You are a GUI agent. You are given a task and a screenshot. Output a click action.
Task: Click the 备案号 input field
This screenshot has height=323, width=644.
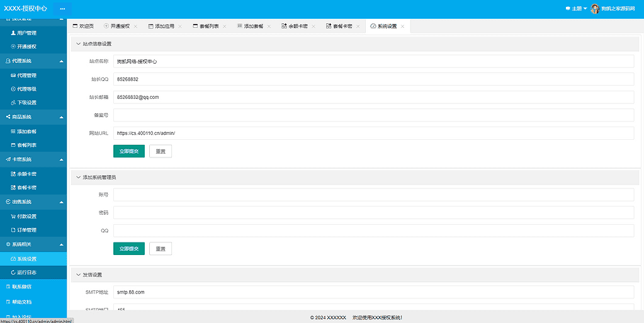(373, 115)
